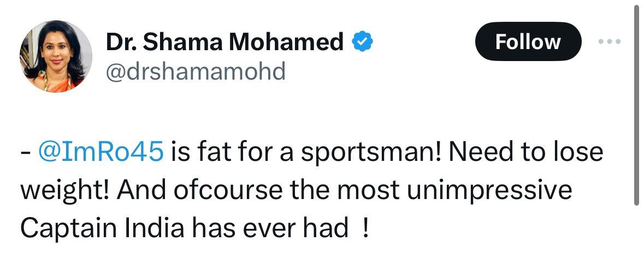Image resolution: width=644 pixels, height=277 pixels.
Task: Click the final exclamation mark of the tweet
Action: (365, 228)
